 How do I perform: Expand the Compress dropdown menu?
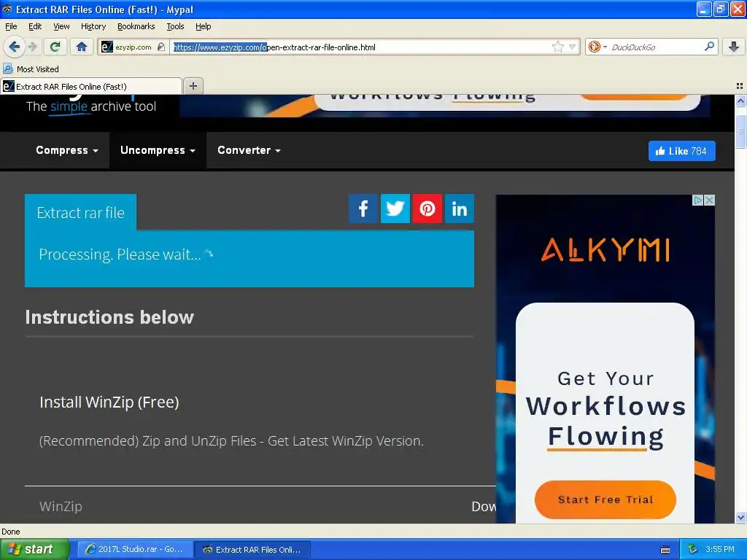(67, 150)
